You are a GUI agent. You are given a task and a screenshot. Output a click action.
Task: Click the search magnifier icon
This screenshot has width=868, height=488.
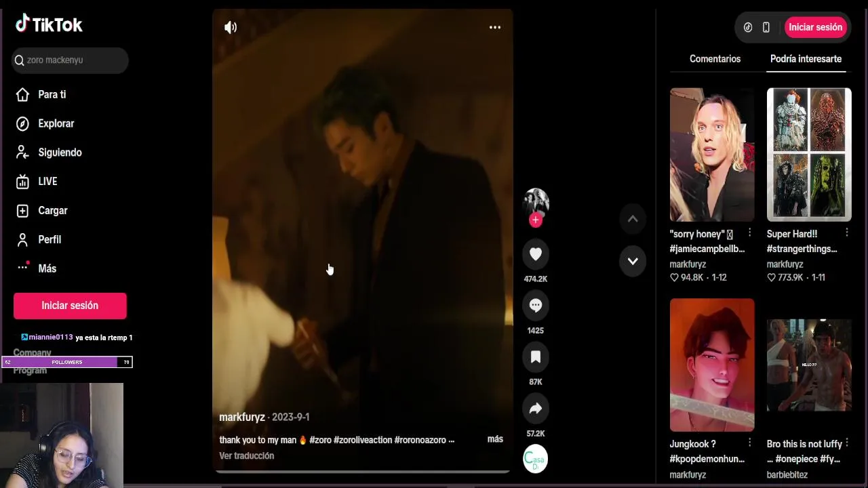(19, 60)
